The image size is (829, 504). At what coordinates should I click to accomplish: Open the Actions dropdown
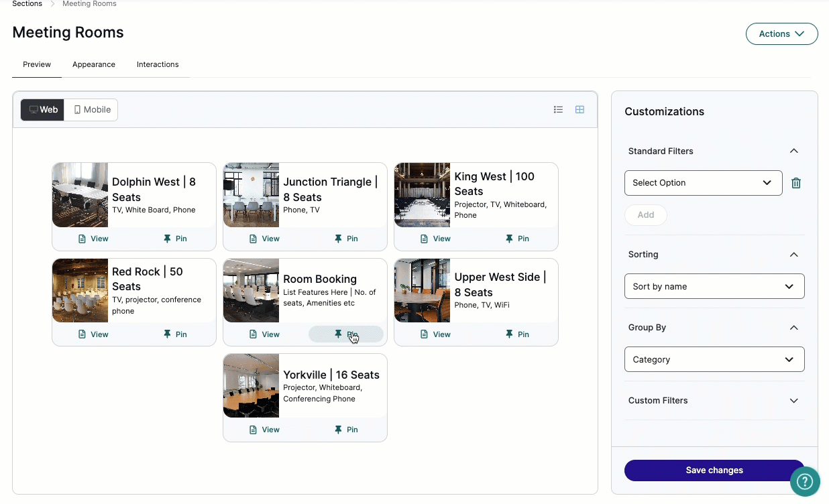tap(781, 34)
